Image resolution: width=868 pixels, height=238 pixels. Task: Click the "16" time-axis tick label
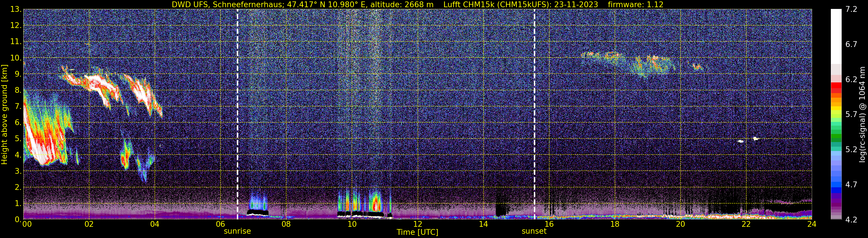click(549, 224)
